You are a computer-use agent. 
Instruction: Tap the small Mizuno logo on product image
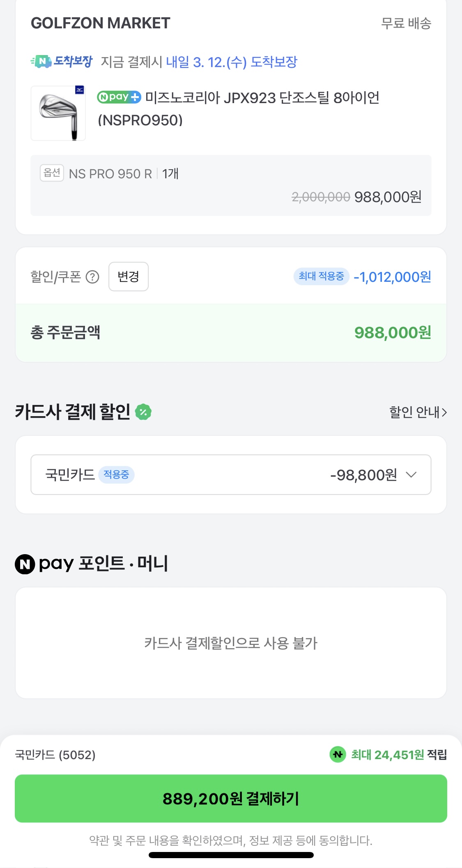pos(80,90)
